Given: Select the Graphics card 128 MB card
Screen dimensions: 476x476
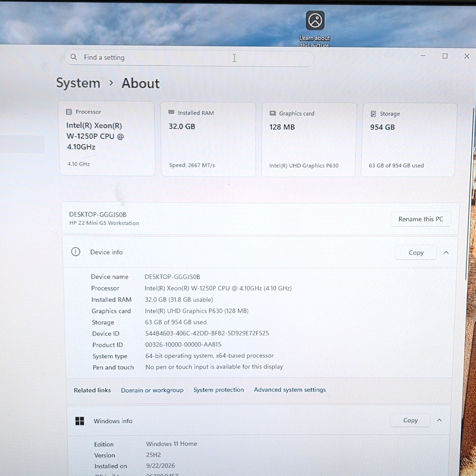Looking at the screenshot, I should 309,140.
